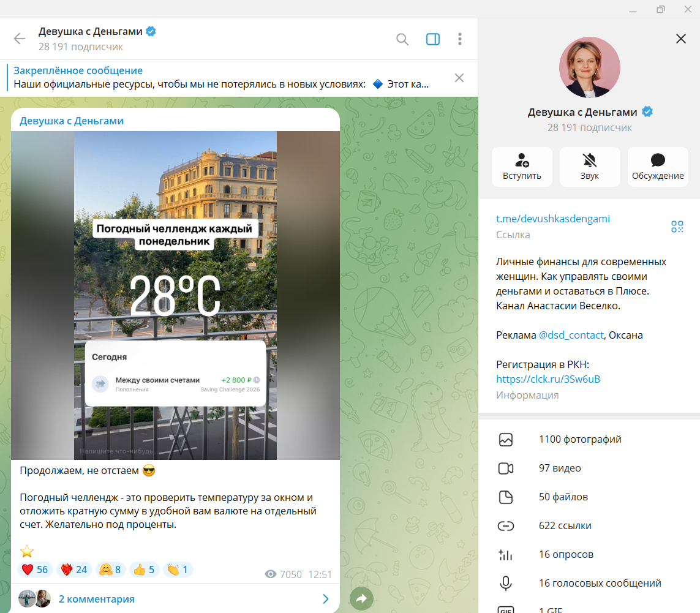Toggle the Звук notifications button
The image size is (700, 613).
[590, 167]
